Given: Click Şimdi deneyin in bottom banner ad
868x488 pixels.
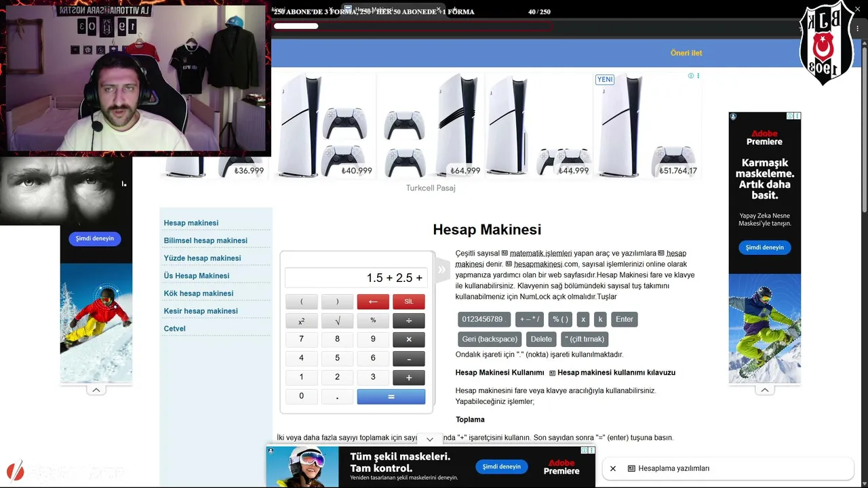Looking at the screenshot, I should pos(502,466).
